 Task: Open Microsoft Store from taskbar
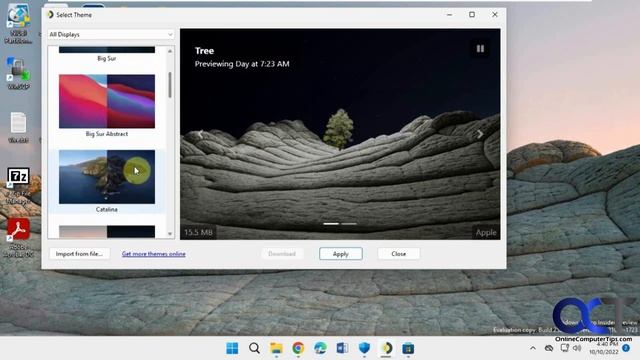pyautogui.click(x=408, y=348)
